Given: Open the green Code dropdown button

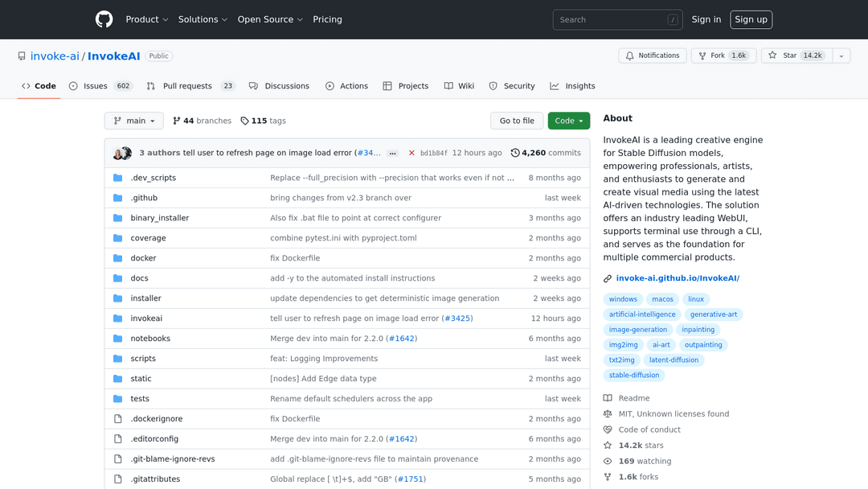Looking at the screenshot, I should pyautogui.click(x=568, y=121).
